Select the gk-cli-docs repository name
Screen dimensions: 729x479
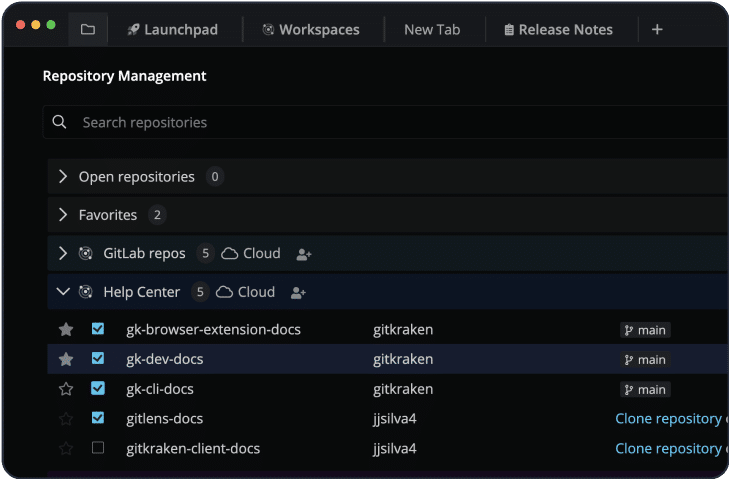[x=160, y=389]
